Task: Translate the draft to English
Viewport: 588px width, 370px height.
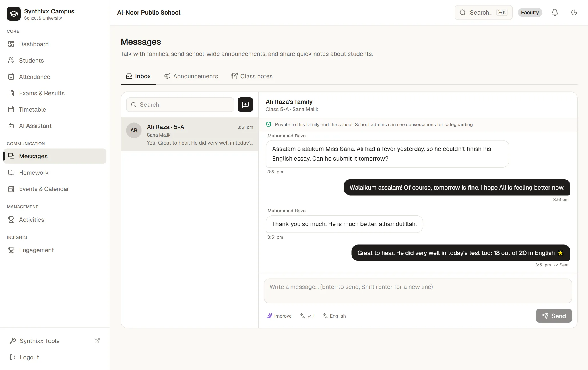Action: 334,316
